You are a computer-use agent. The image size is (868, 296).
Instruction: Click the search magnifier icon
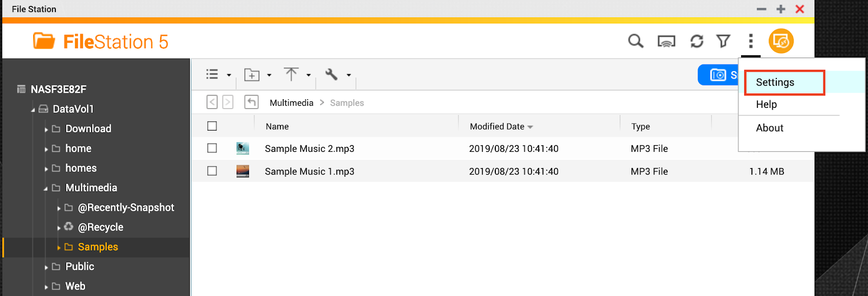point(635,41)
